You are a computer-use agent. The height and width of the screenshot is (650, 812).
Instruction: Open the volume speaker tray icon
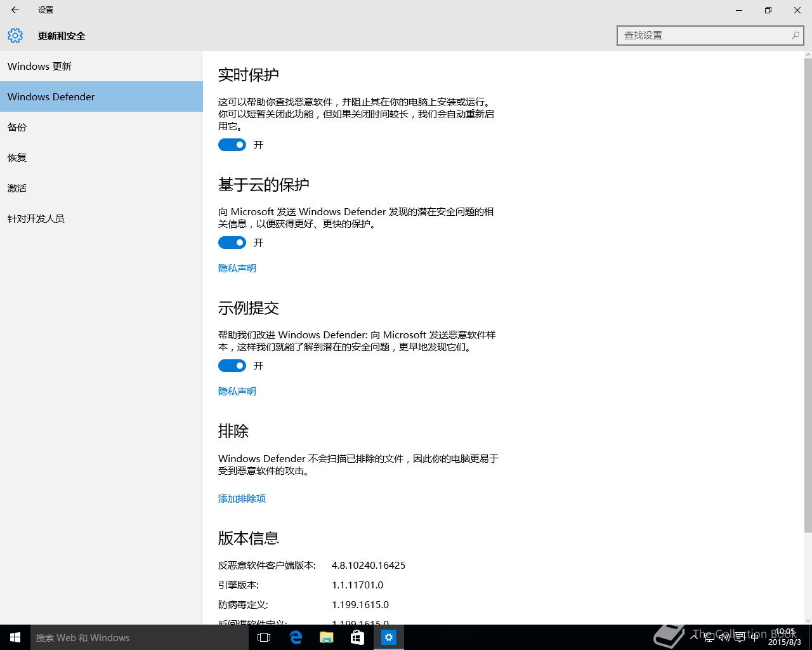724,637
